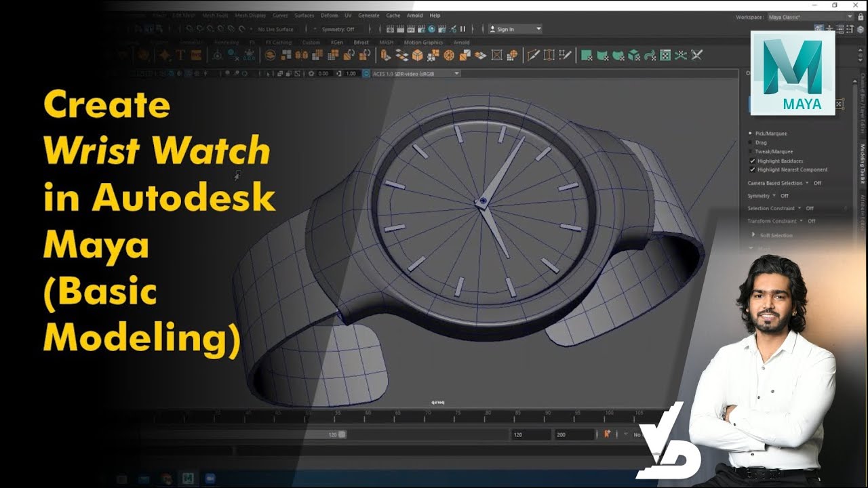Viewport: 868px width, 488px height.
Task: Click the SVG tool shelf icon
Action: click(196, 55)
